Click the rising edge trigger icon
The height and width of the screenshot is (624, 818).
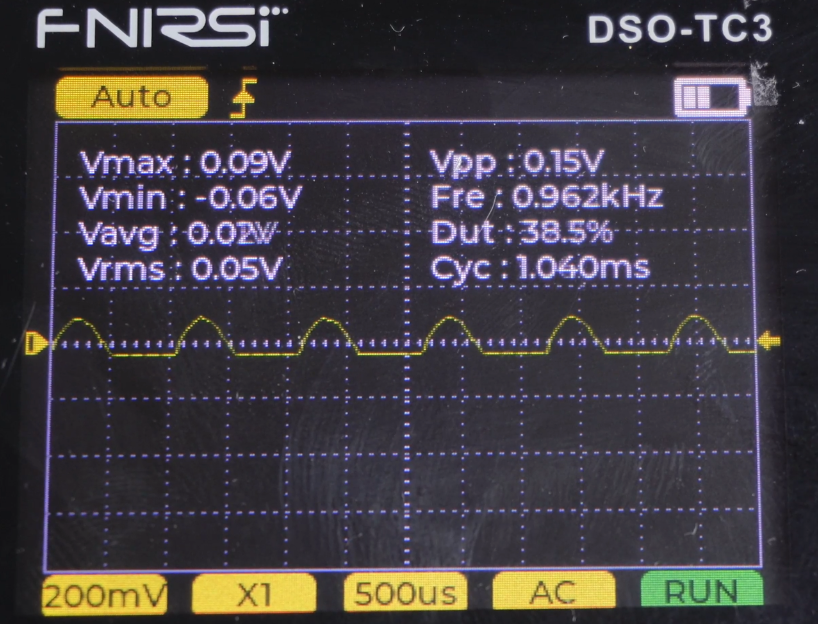[x=244, y=98]
